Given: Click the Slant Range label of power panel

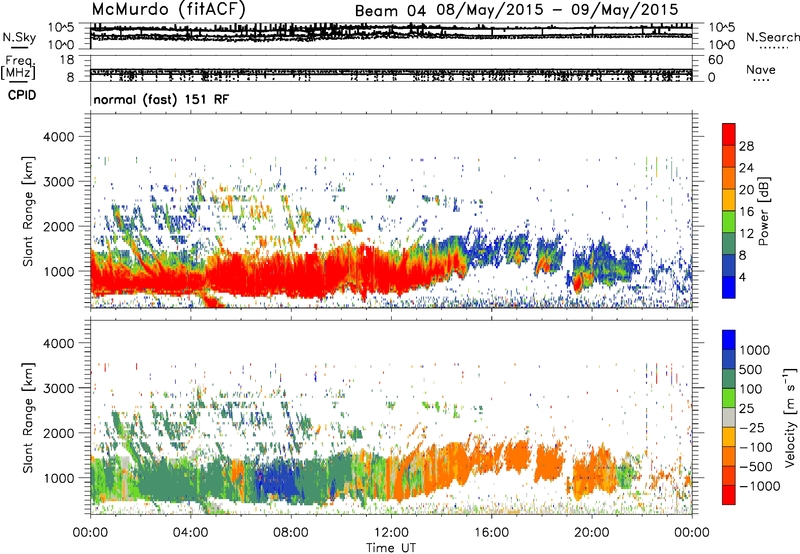Looking at the screenshot, I should click(29, 211).
